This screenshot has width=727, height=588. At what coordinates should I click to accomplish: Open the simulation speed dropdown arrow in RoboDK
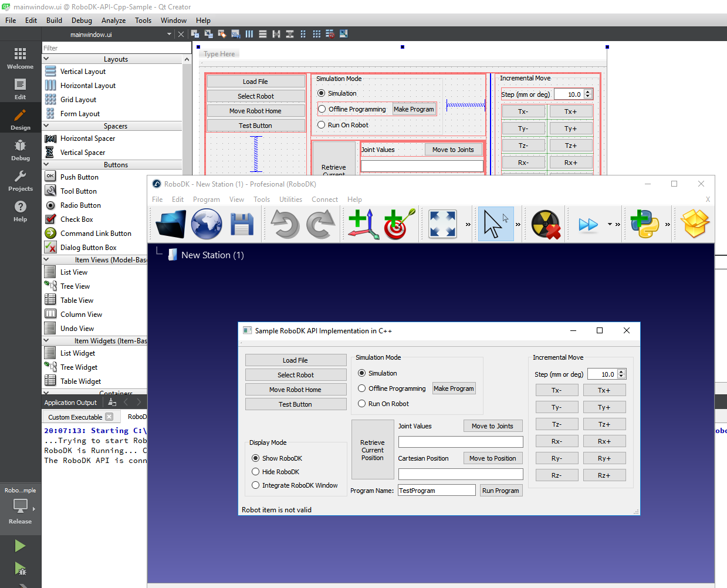(x=610, y=224)
